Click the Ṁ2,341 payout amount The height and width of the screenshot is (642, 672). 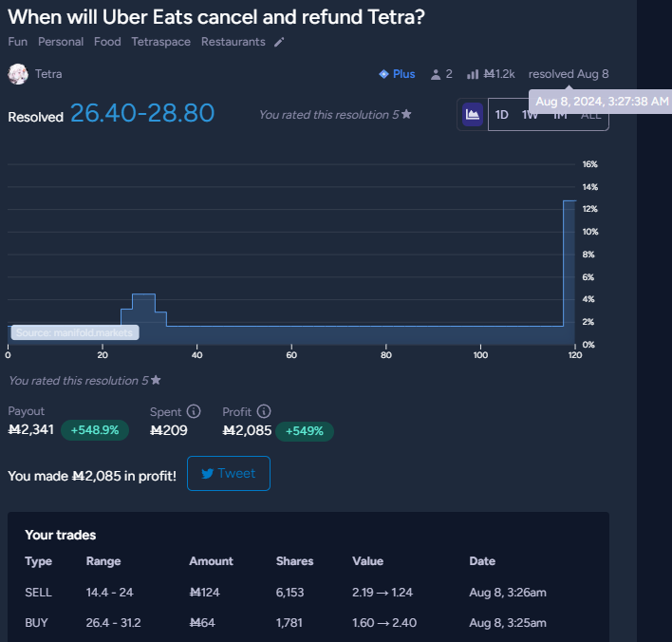pyautogui.click(x=31, y=429)
